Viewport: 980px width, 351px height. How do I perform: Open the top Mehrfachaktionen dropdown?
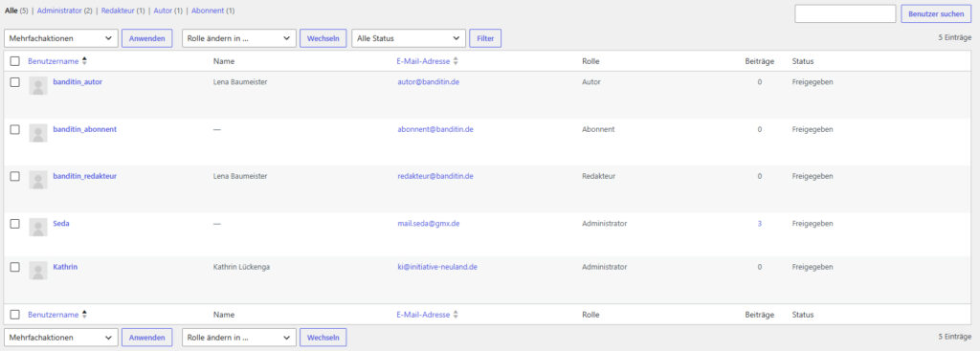point(60,38)
